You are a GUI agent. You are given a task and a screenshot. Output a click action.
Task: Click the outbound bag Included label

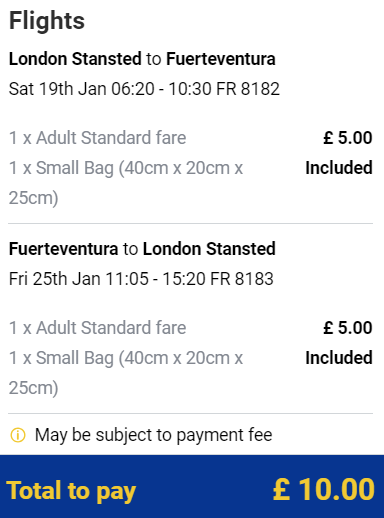click(339, 168)
